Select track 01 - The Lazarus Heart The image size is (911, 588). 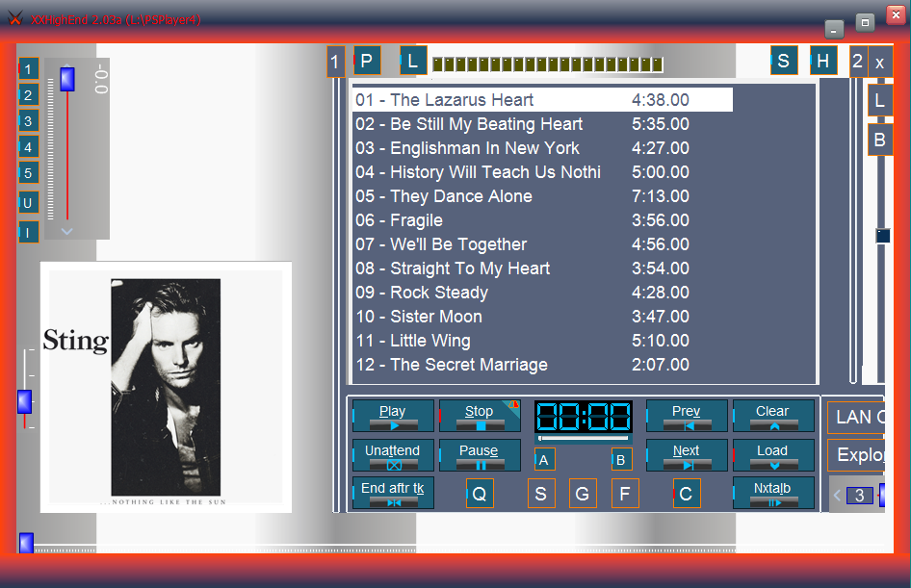[x=542, y=100]
